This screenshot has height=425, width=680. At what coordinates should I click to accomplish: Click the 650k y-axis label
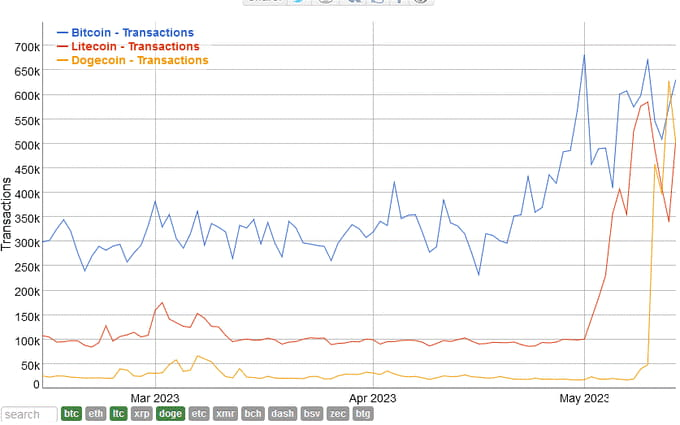click(x=27, y=71)
